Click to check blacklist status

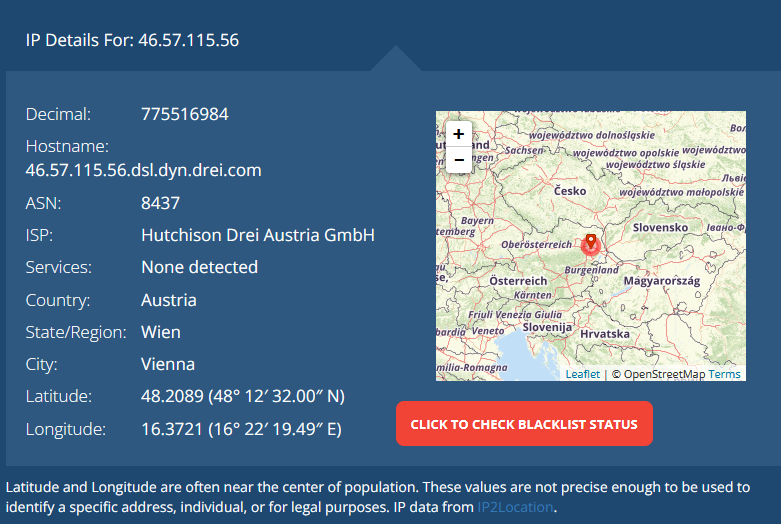pyautogui.click(x=524, y=424)
